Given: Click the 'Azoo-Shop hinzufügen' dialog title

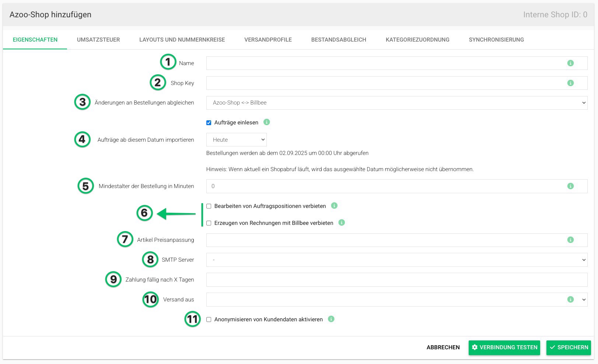Looking at the screenshot, I should tap(50, 15).
